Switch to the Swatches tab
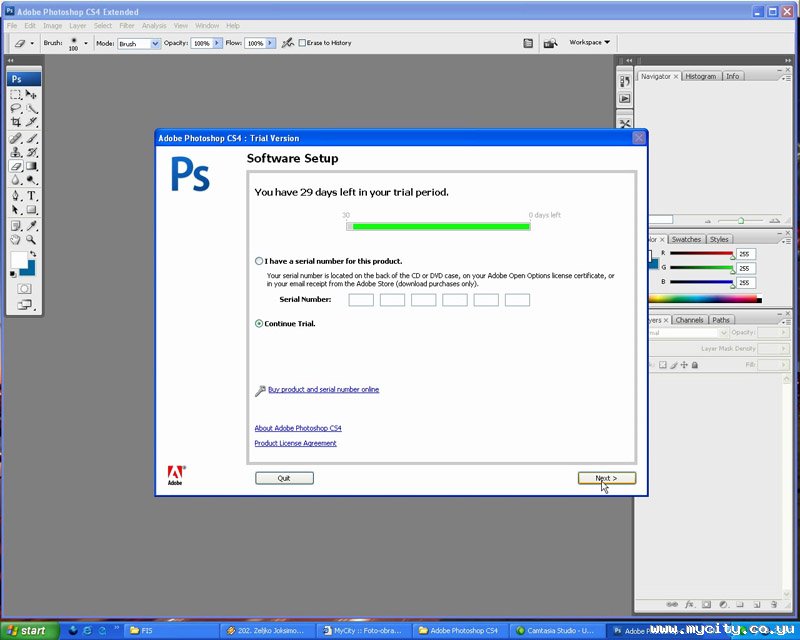Viewport: 800px width, 640px height. pyautogui.click(x=686, y=239)
